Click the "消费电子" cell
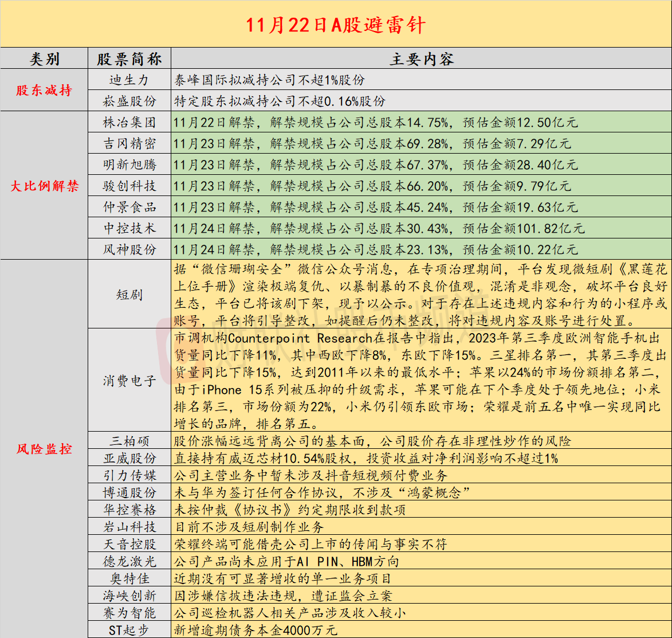This screenshot has height=638, width=672. 129,381
